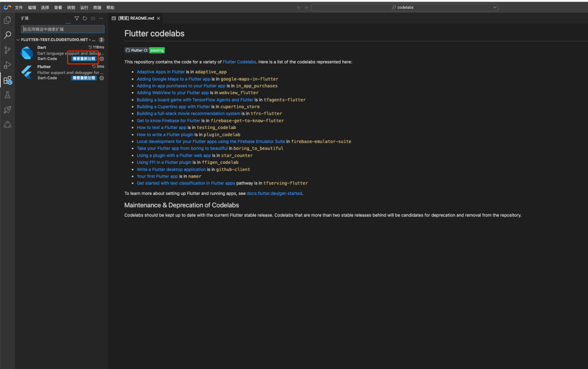Open Building a Cupertino app with Flutter
This screenshot has width=588, height=369.
click(173, 107)
